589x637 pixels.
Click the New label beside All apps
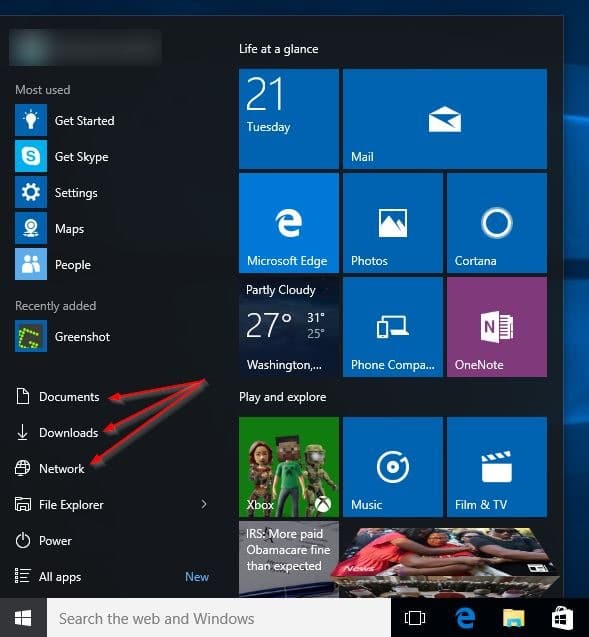197,576
